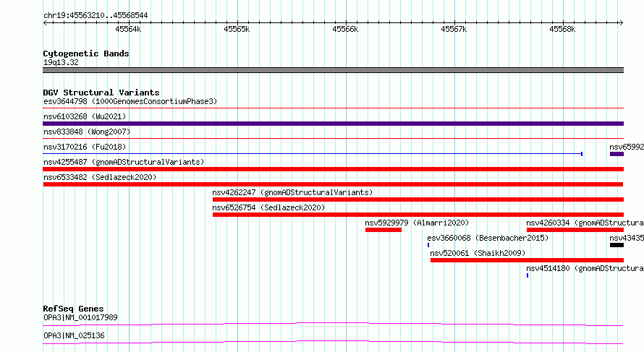Image resolution: width=644 pixels, height=352 pixels.
Task: Click the magenta OPA3|NM_001017989 gene line
Action: pyautogui.click(x=333, y=324)
